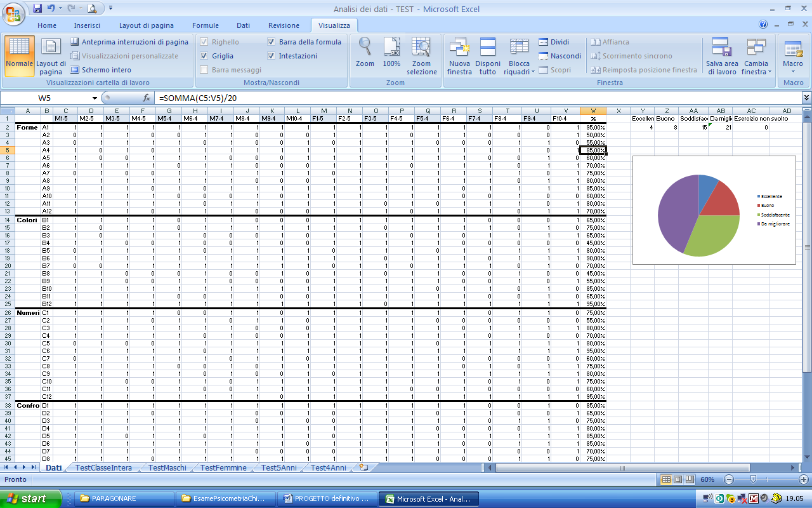Undo the last action
Viewport: 812px width, 508px height.
tap(53, 8)
